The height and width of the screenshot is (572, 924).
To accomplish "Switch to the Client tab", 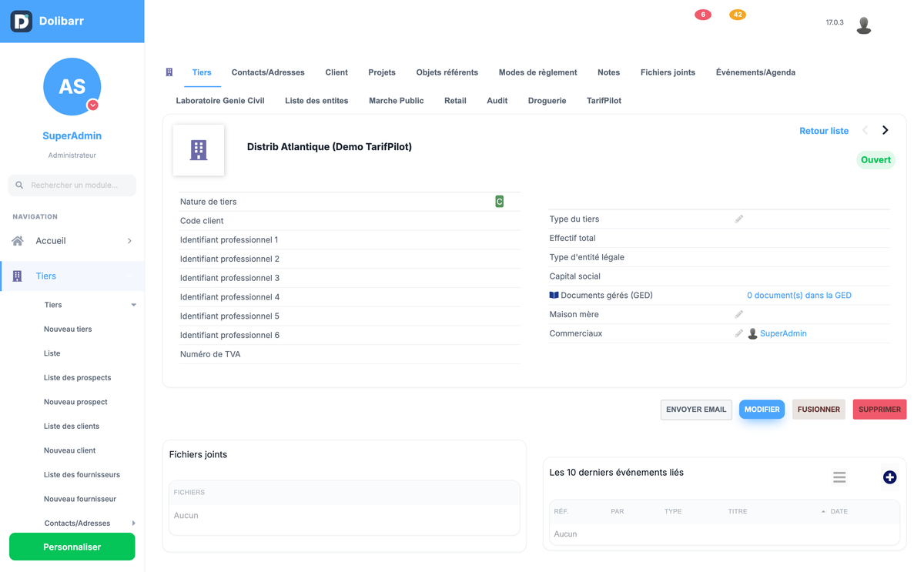I will pyautogui.click(x=336, y=72).
